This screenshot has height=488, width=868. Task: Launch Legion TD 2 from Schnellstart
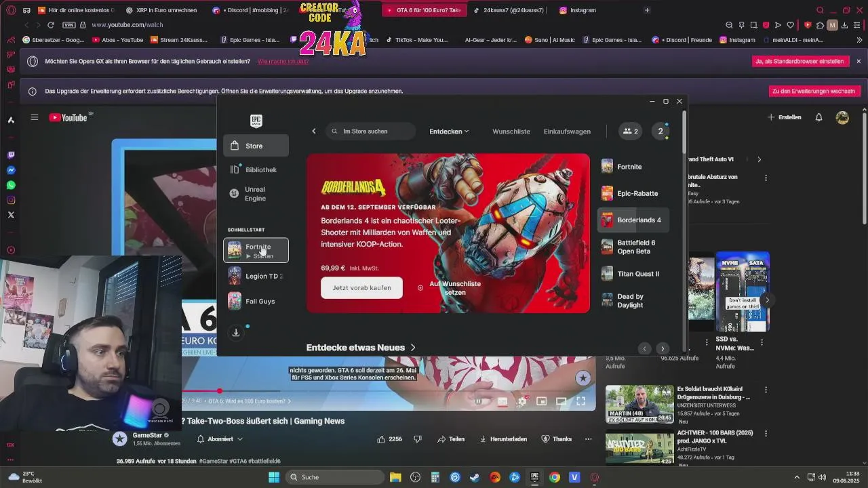click(256, 276)
